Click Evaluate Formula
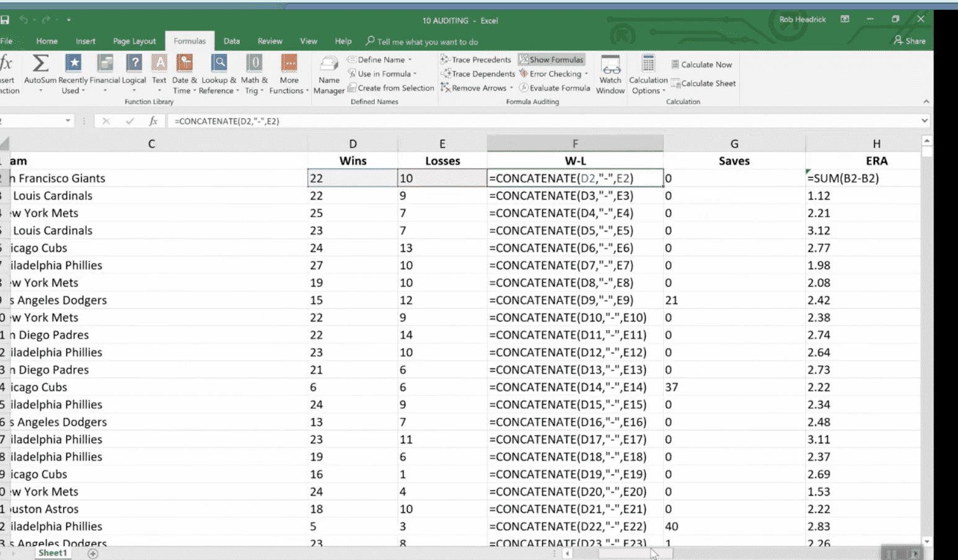 click(555, 88)
